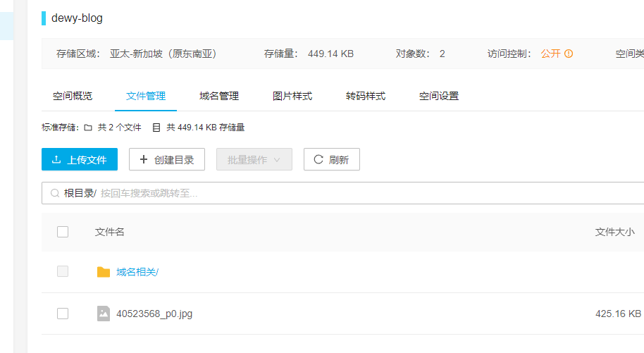644x353 pixels.
Task: Focus the 根目录 search input field
Action: 342,193
